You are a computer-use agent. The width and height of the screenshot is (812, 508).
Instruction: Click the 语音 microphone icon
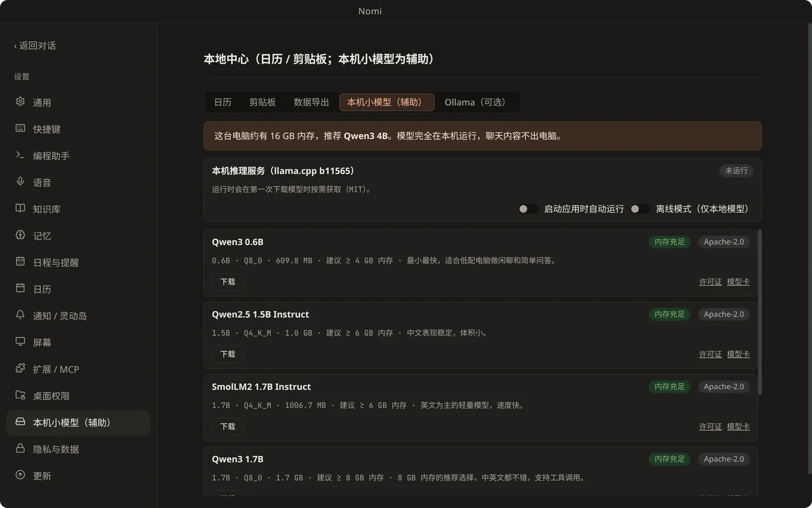click(x=20, y=182)
